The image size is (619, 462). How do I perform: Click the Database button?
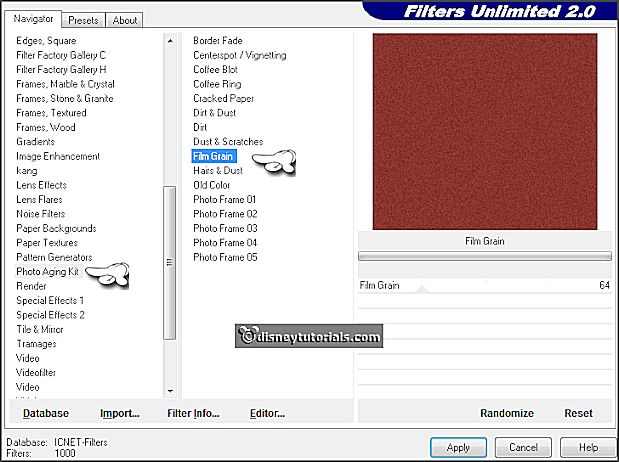tap(46, 413)
